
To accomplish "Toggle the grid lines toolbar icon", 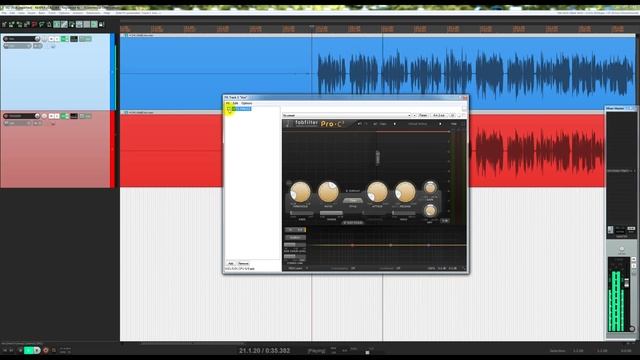I will click(87, 24).
